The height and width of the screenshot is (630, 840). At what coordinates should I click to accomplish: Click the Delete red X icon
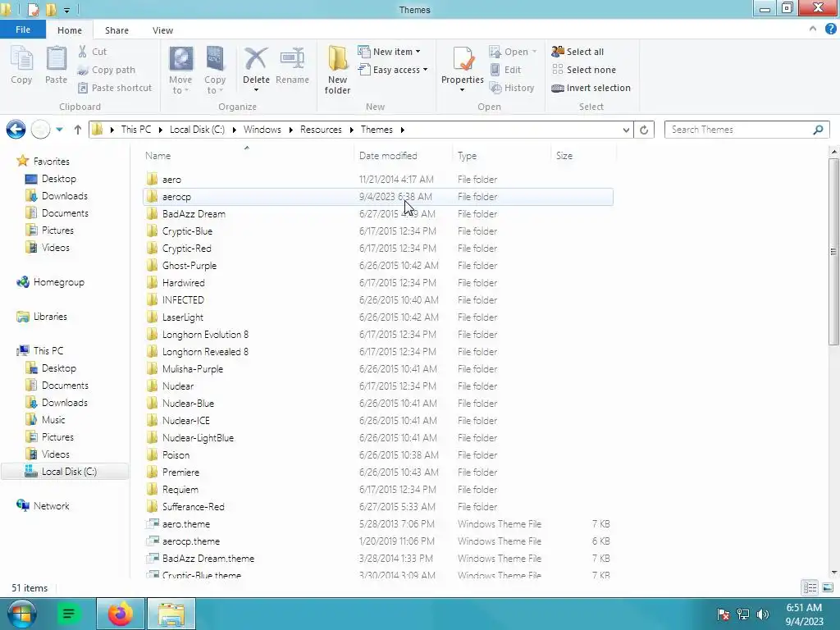click(256, 58)
